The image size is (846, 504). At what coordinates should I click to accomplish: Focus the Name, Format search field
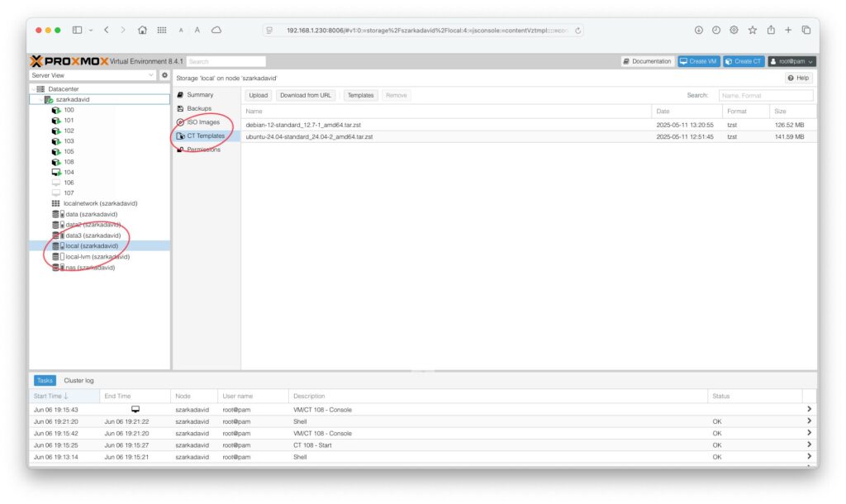pyautogui.click(x=766, y=96)
